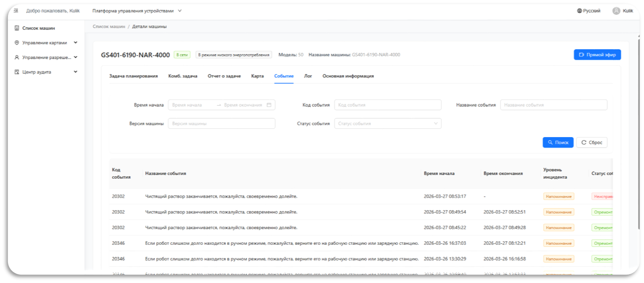Click end time 2026-03-27 08:12:21
644x283 pixels.
[505, 243]
